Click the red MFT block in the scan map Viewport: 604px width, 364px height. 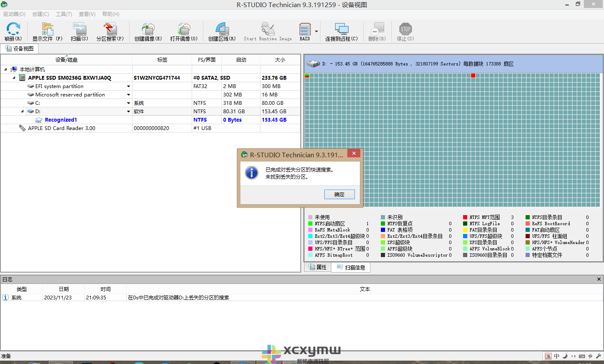473,75
